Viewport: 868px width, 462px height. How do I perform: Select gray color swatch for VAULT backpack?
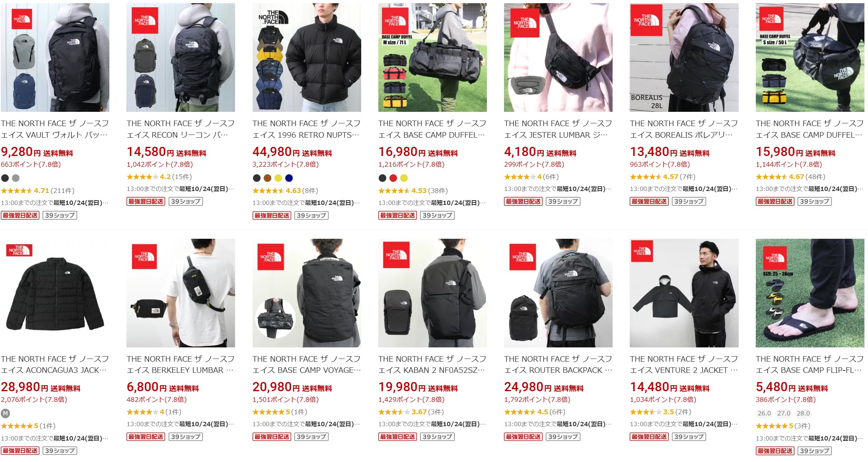point(16,178)
